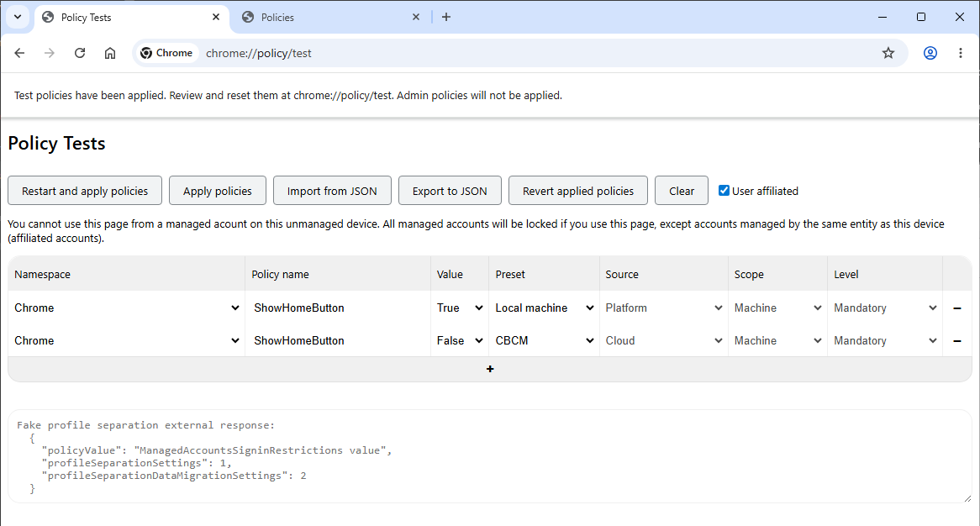
Task: Open Level dropdown in the CBCM row
Action: 885,341
